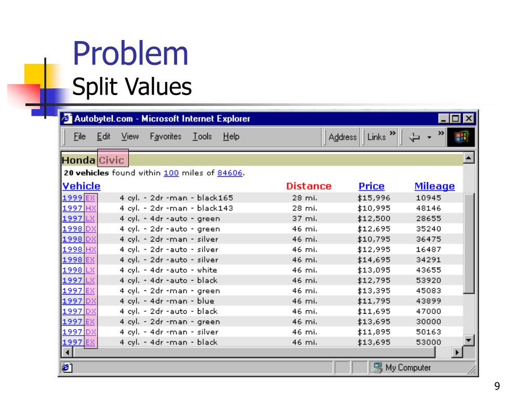Click the 37 mi. distance value
532x399 pixels.
(x=304, y=219)
